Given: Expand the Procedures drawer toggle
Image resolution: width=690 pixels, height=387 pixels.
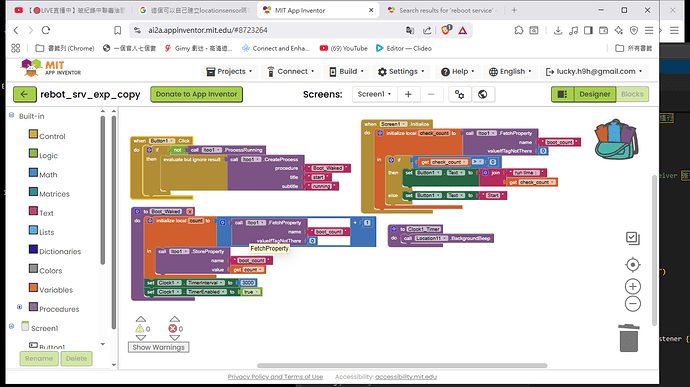Looking at the screenshot, I should click(x=19, y=307).
